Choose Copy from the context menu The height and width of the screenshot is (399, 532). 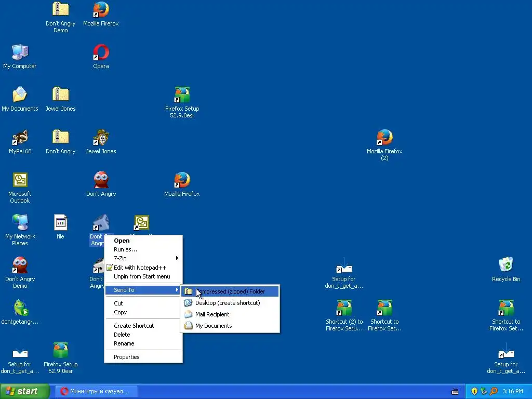tap(143, 312)
